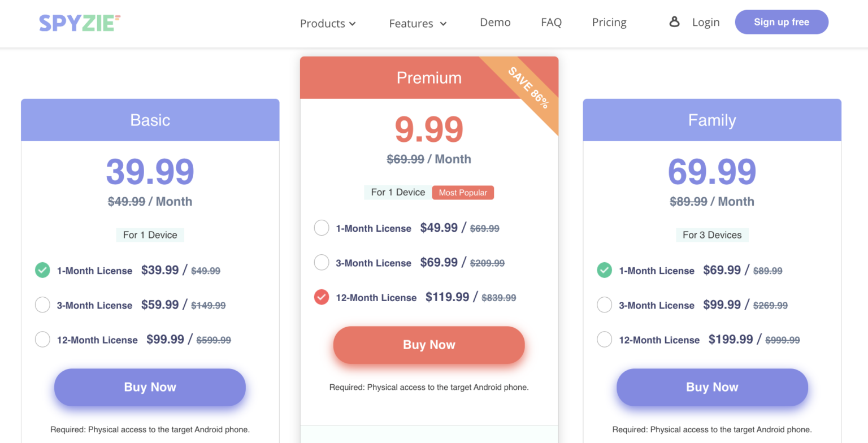The height and width of the screenshot is (443, 868).
Task: Select Family 3-Month License radio option
Action: click(x=605, y=305)
